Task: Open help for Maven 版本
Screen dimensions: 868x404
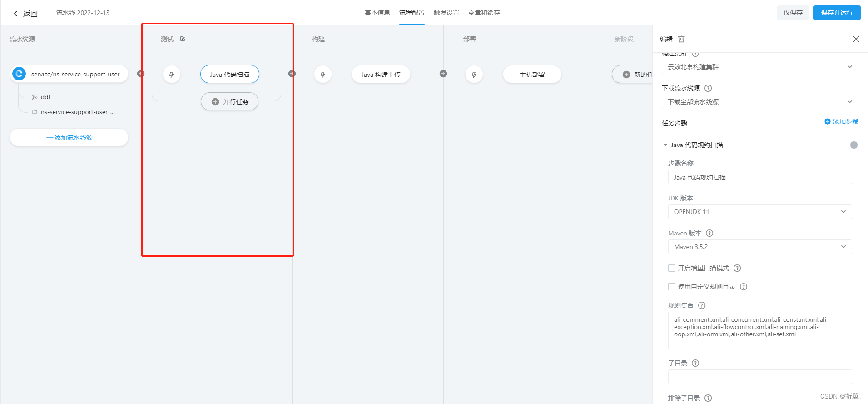Action: coord(709,233)
